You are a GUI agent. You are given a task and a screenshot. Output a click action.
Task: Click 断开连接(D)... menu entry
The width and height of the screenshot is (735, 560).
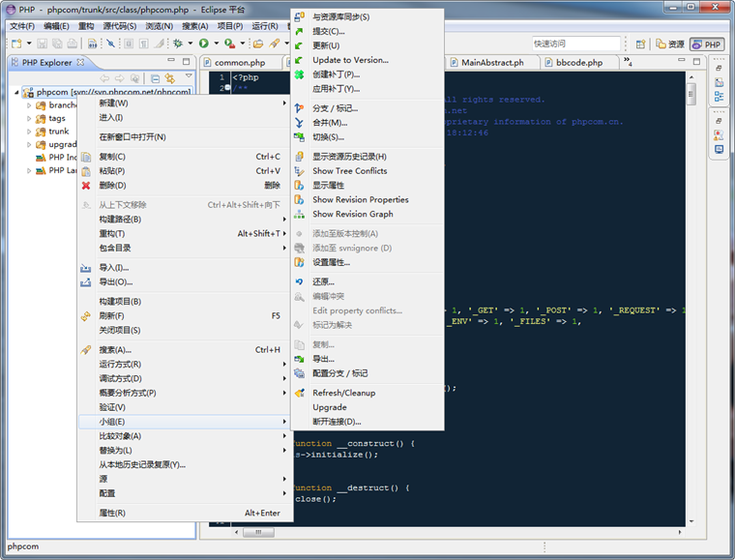pyautogui.click(x=336, y=422)
